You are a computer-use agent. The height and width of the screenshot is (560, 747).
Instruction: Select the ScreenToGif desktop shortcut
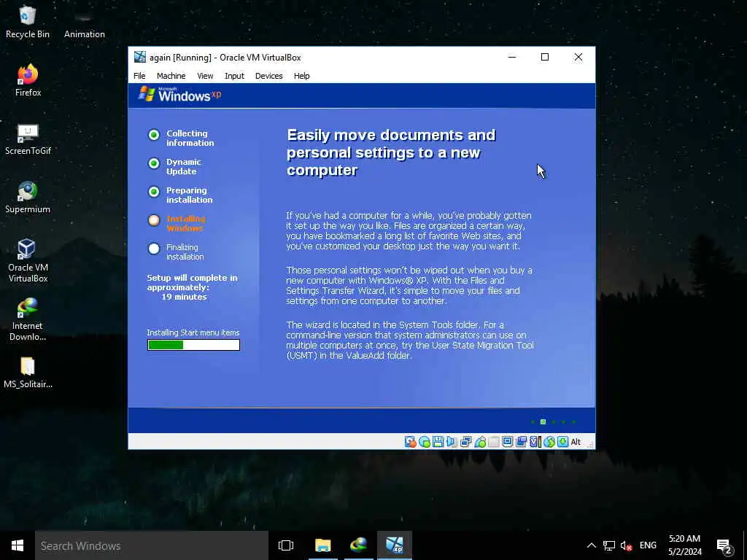(28, 139)
